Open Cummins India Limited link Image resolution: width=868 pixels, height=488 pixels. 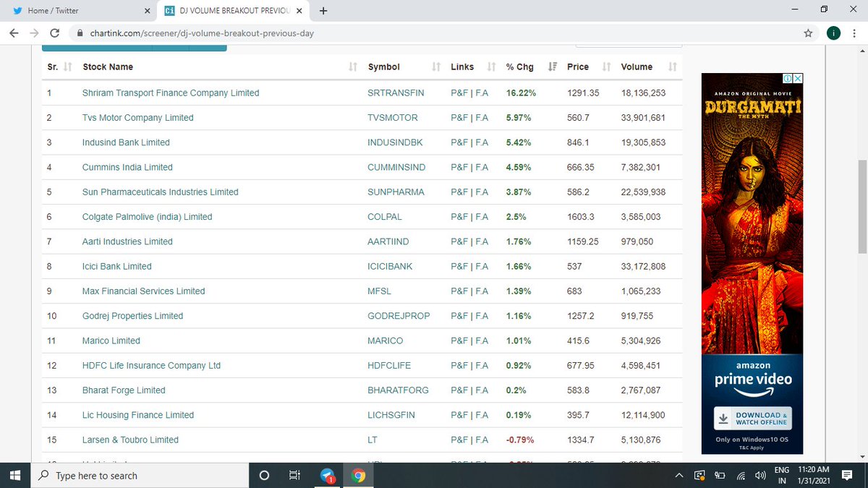127,167
